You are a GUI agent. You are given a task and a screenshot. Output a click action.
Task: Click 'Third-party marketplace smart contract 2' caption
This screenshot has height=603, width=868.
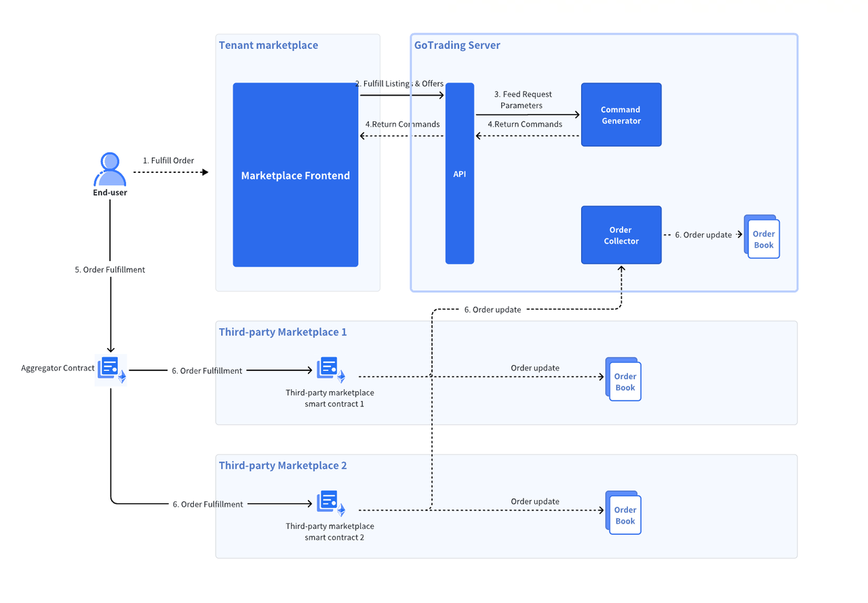330,532
